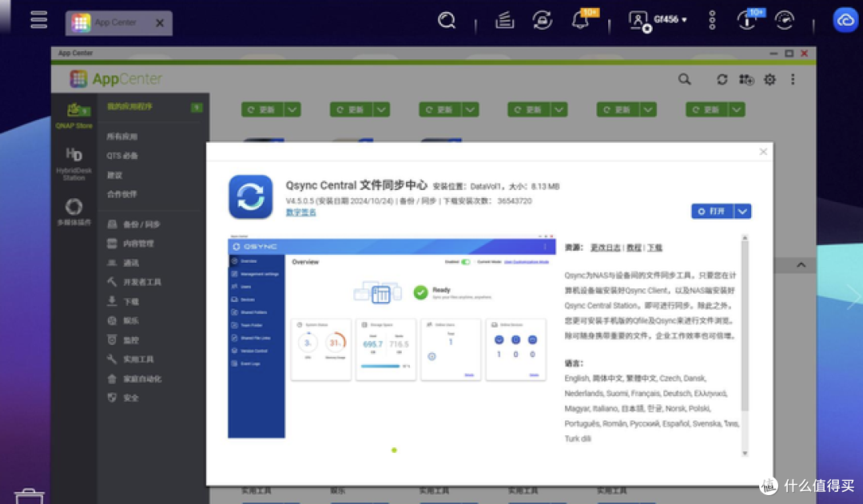Expand the last 更新 button dropdown arrow
This screenshot has height=504, width=863.
click(737, 109)
